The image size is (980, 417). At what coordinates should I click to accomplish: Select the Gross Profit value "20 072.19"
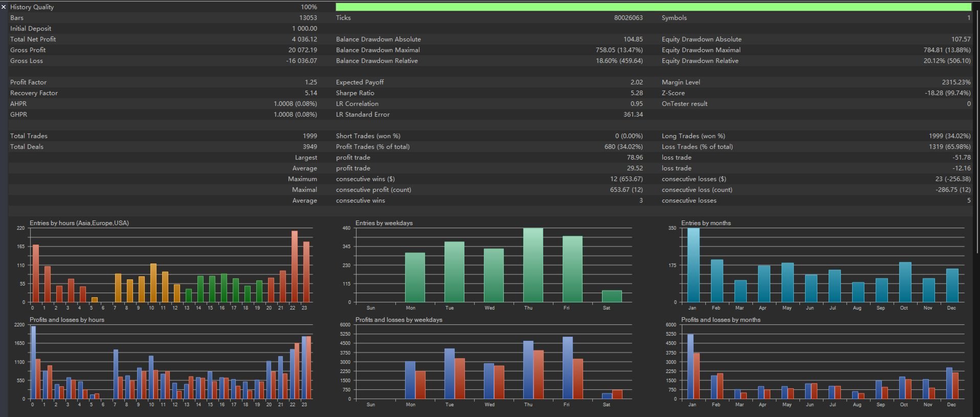coord(303,50)
